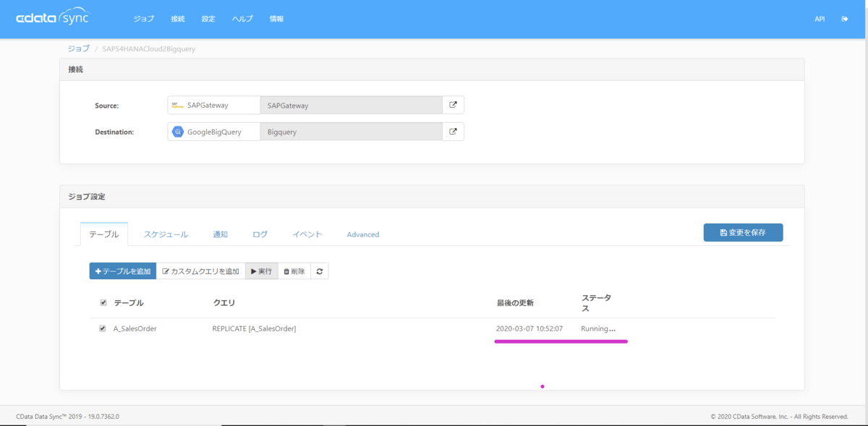Click the Running... status text
The width and height of the screenshot is (868, 426).
pyautogui.click(x=598, y=328)
